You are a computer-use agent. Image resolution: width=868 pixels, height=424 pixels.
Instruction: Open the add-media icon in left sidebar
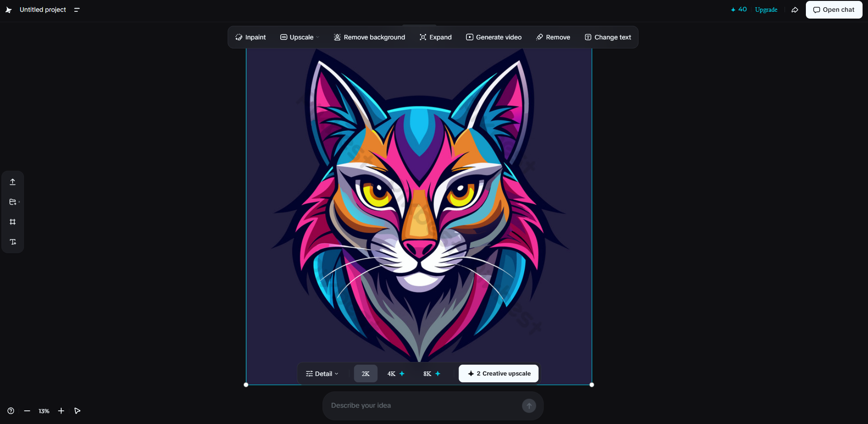coord(14,202)
